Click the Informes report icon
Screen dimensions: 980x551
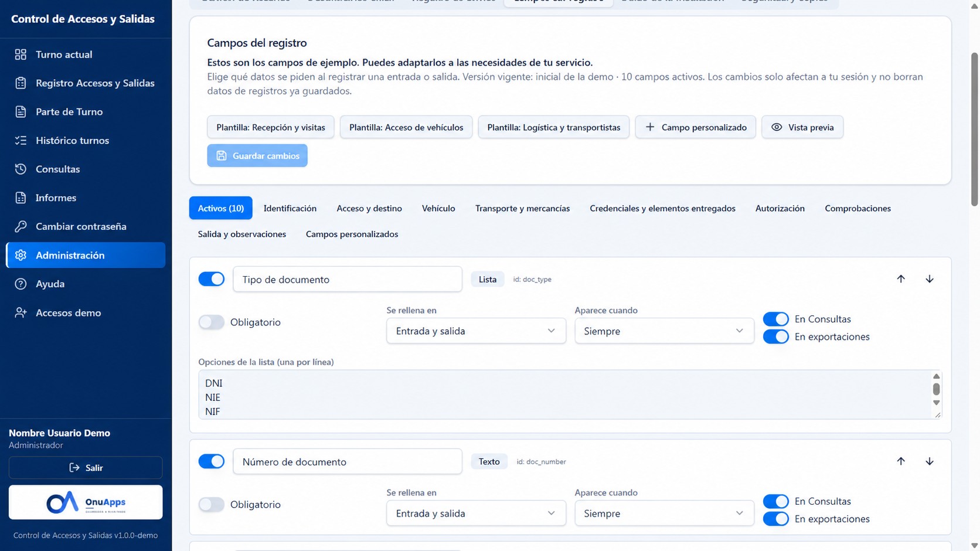[x=21, y=198]
